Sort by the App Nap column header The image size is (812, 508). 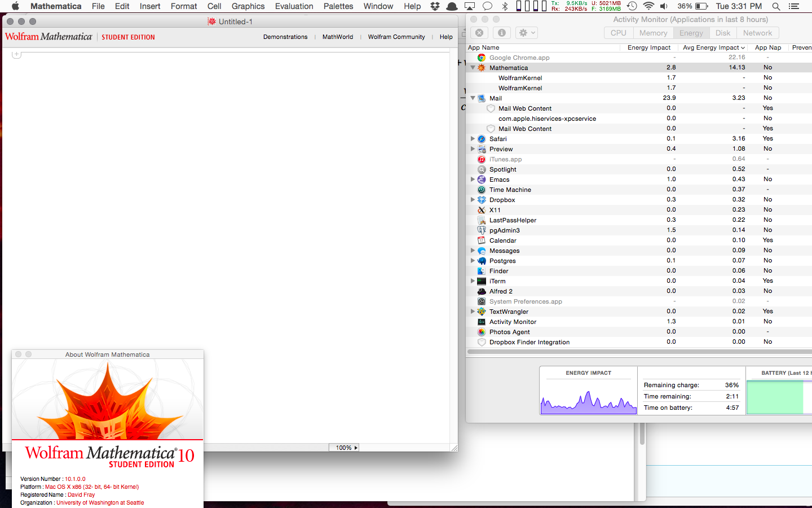768,47
